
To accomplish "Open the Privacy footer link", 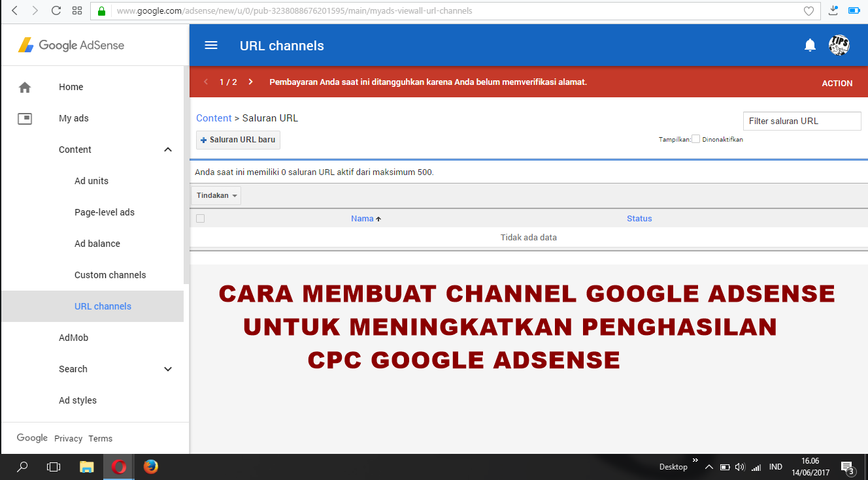I will click(x=68, y=439).
